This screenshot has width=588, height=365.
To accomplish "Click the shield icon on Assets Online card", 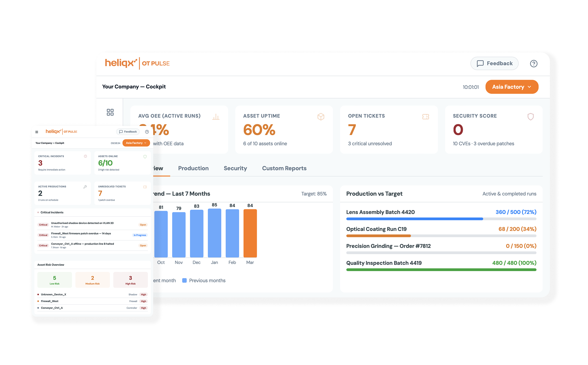I will click(x=145, y=157).
